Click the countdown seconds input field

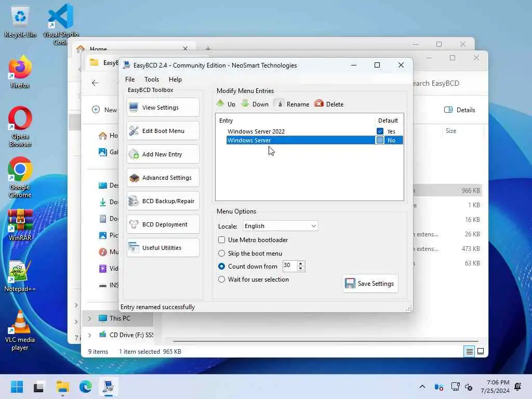click(x=289, y=265)
